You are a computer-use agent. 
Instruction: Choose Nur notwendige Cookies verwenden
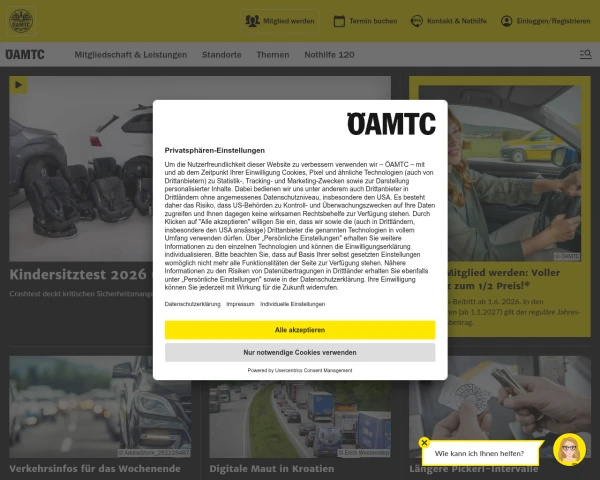tap(300, 353)
